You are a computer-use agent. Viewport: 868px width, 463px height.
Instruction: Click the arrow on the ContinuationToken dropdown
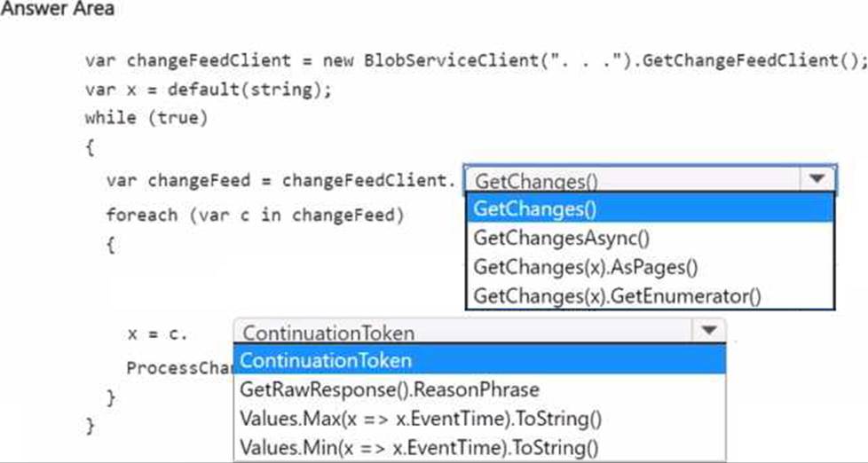pos(707,332)
